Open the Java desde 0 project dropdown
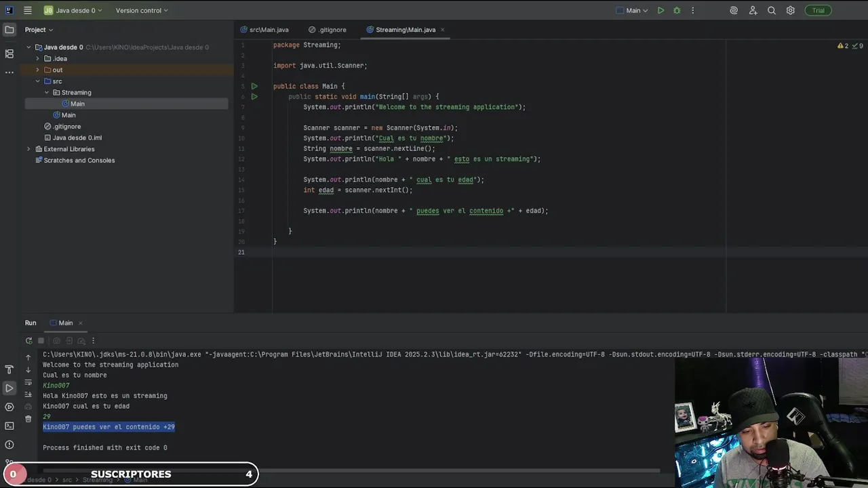The width and height of the screenshot is (868, 488). [73, 10]
